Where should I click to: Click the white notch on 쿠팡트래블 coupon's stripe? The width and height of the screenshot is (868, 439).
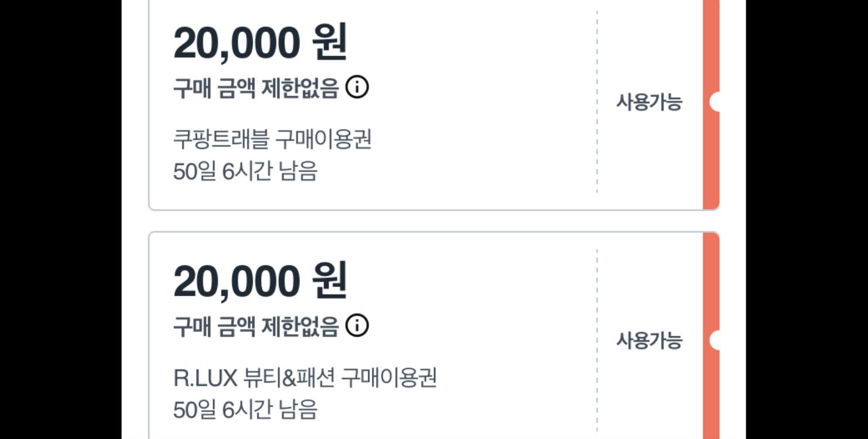(715, 102)
